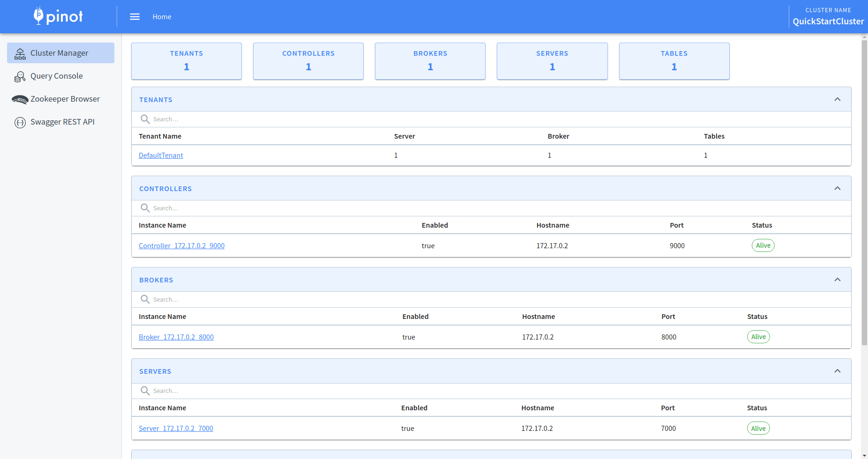Open Zookeeper Browser in the sidebar

(x=60, y=99)
